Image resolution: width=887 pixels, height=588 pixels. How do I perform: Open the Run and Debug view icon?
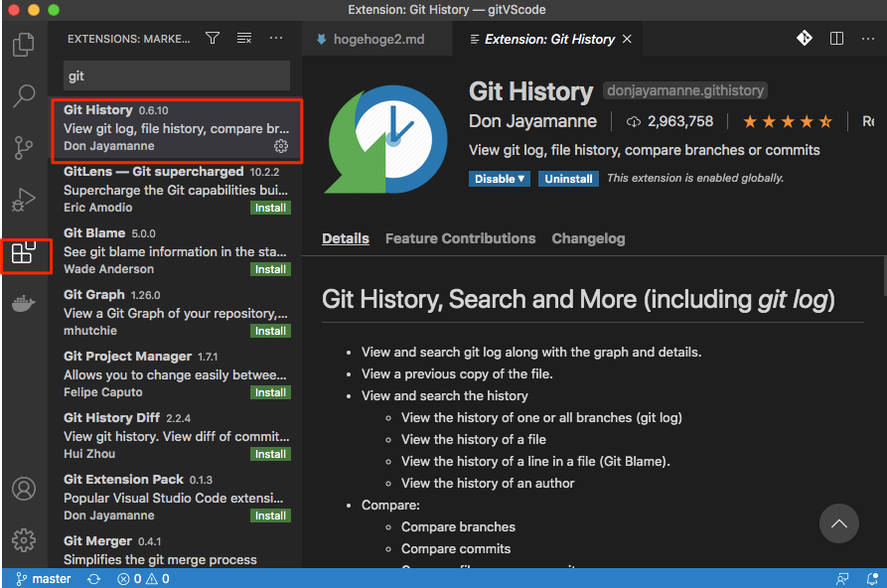[23, 200]
